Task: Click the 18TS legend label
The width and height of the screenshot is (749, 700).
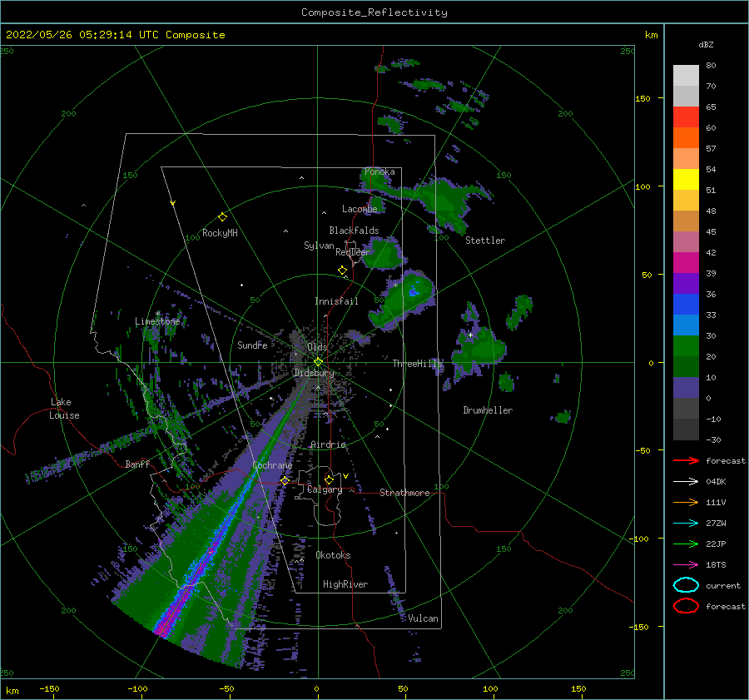Action: point(716,565)
